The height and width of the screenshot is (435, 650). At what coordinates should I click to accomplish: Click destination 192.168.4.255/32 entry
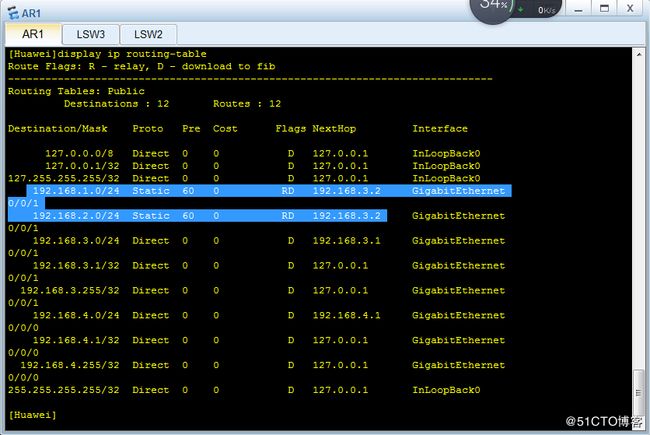[x=70, y=365]
